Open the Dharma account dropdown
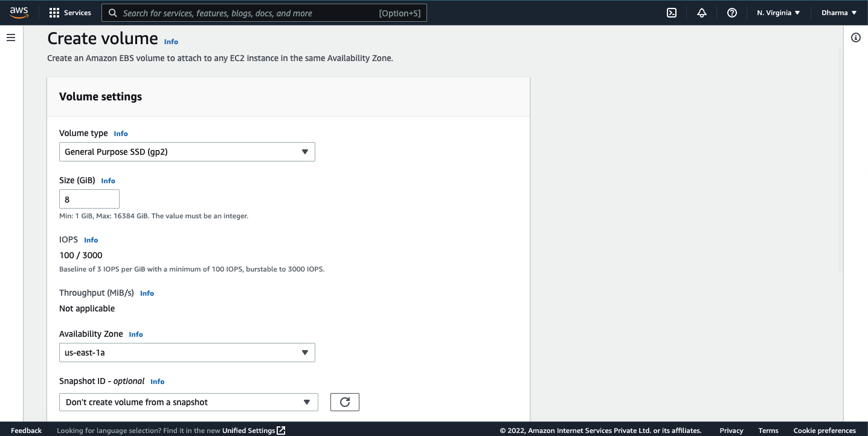Screen dimensions: 868x436 839,13
